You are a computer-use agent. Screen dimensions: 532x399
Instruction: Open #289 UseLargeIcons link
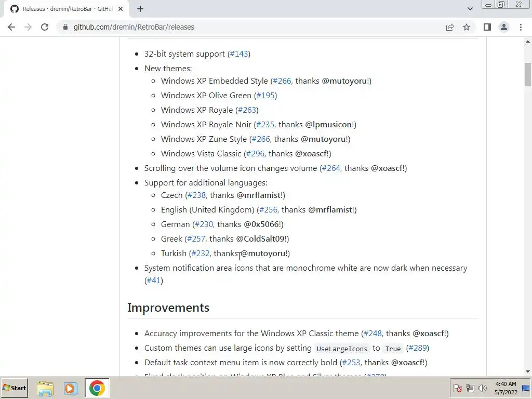coord(418,348)
